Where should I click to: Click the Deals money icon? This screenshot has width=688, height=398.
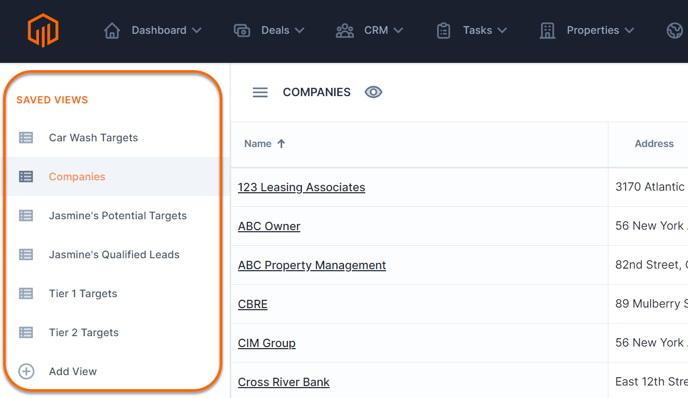pyautogui.click(x=242, y=30)
